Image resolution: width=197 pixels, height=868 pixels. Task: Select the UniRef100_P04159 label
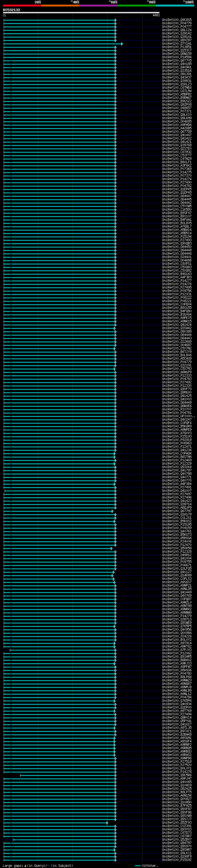(x=177, y=528)
